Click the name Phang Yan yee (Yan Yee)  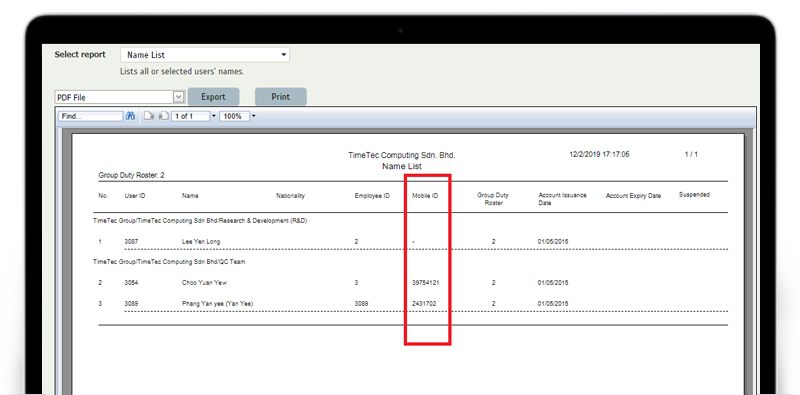[217, 304]
